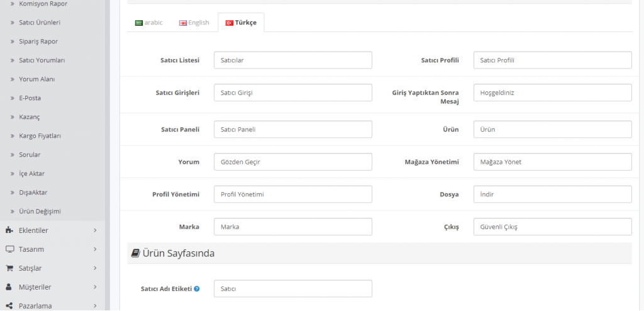Image resolution: width=644 pixels, height=311 pixels.
Task: Expand the Eklentiler menu chevron
Action: (95, 230)
